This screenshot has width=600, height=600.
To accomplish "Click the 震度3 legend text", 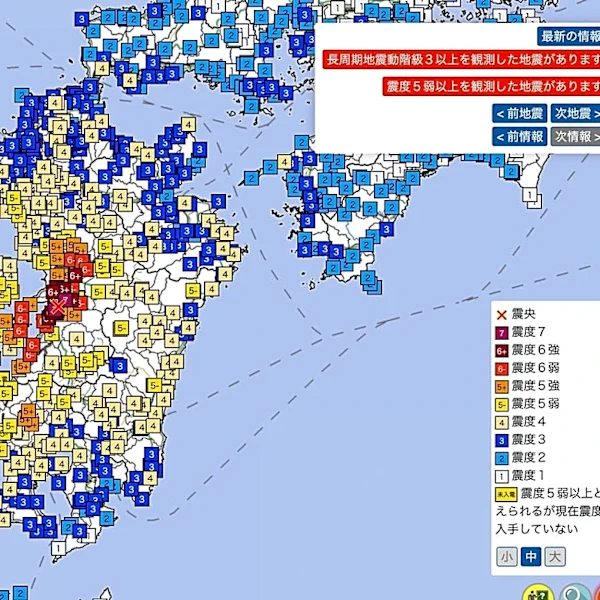I will coord(528,440).
